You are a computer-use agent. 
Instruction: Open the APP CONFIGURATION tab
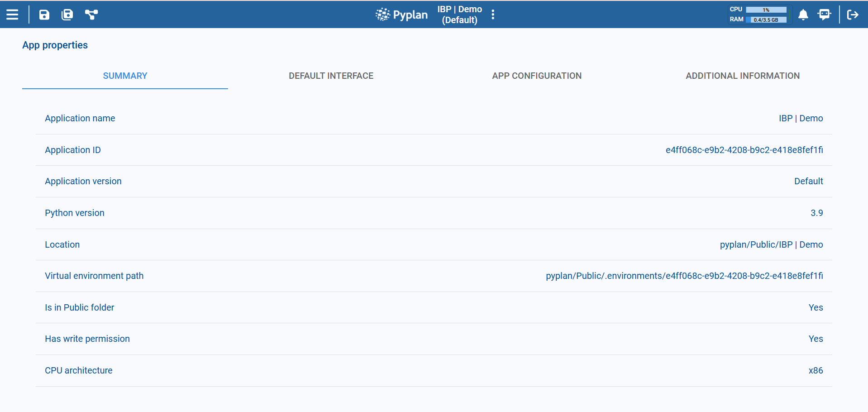click(537, 76)
